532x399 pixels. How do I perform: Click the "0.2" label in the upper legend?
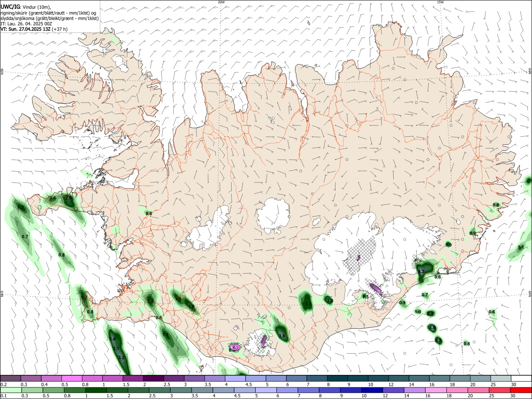point(3,384)
